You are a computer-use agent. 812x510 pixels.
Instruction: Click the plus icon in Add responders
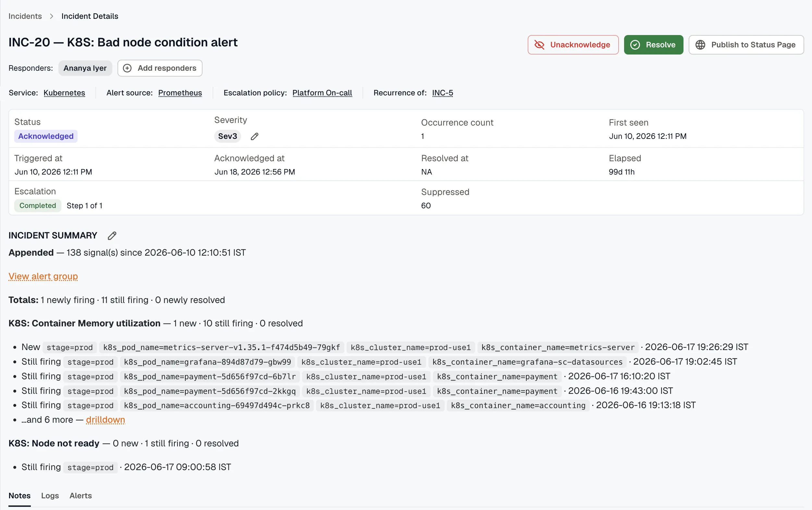127,68
